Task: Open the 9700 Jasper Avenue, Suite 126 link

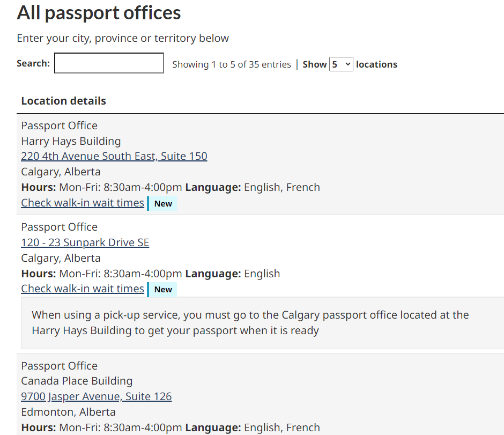Action: (97, 396)
